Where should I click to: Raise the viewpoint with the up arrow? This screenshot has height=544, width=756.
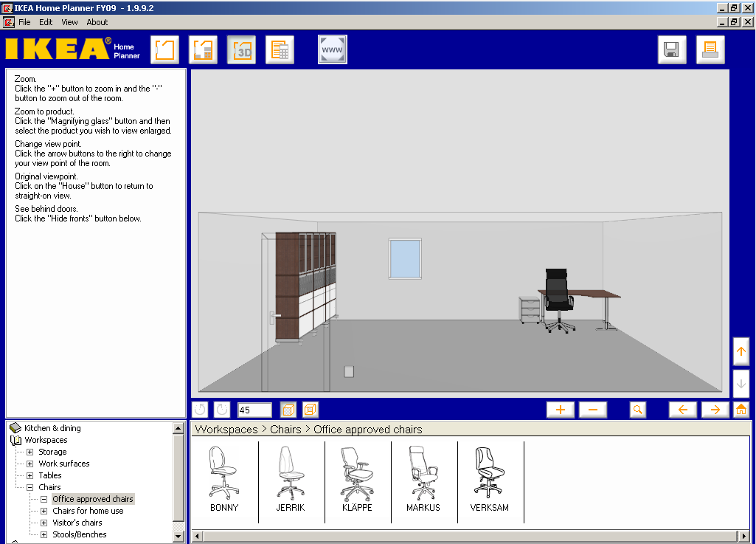click(x=741, y=351)
